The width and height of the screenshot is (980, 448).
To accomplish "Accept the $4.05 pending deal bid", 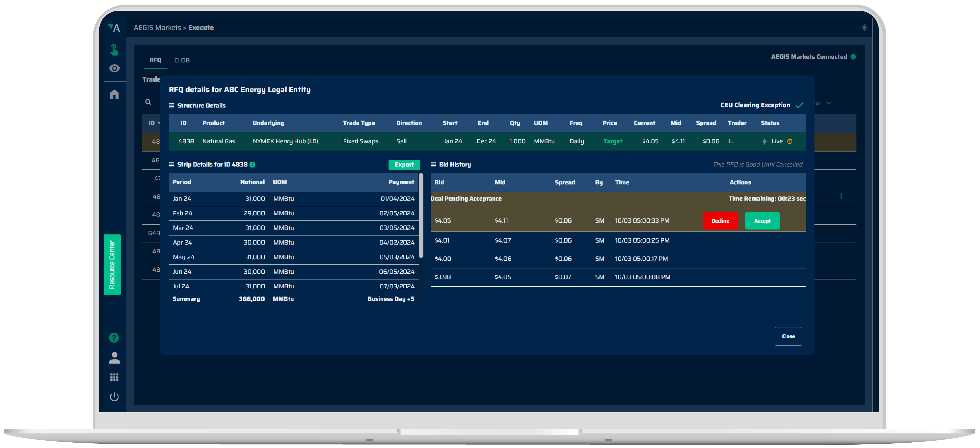I will [762, 221].
